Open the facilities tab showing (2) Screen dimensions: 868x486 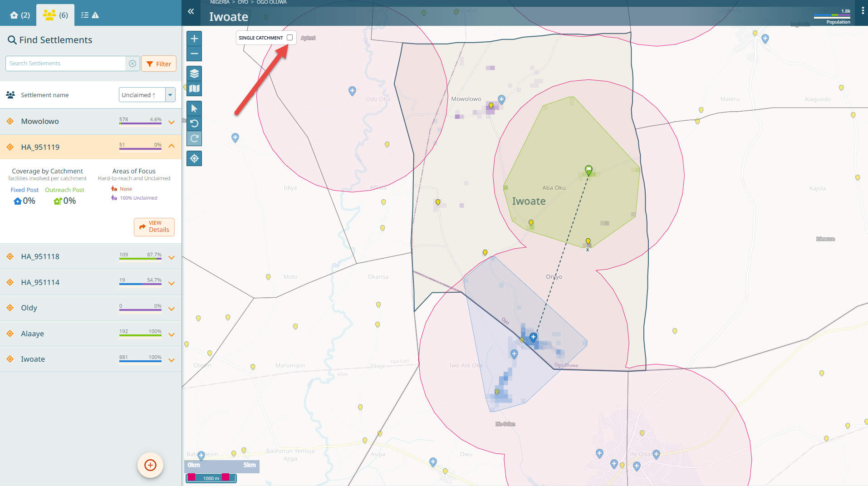pos(20,15)
